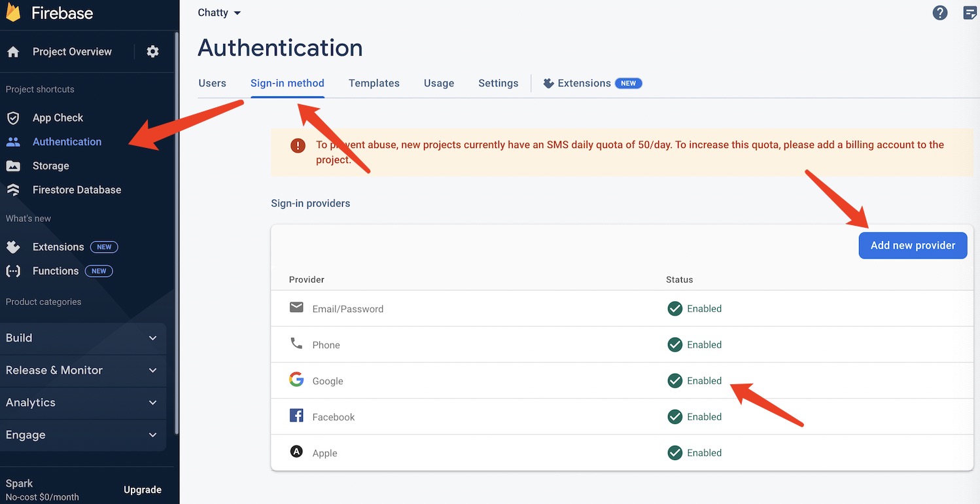Open Project Overview link

72,52
